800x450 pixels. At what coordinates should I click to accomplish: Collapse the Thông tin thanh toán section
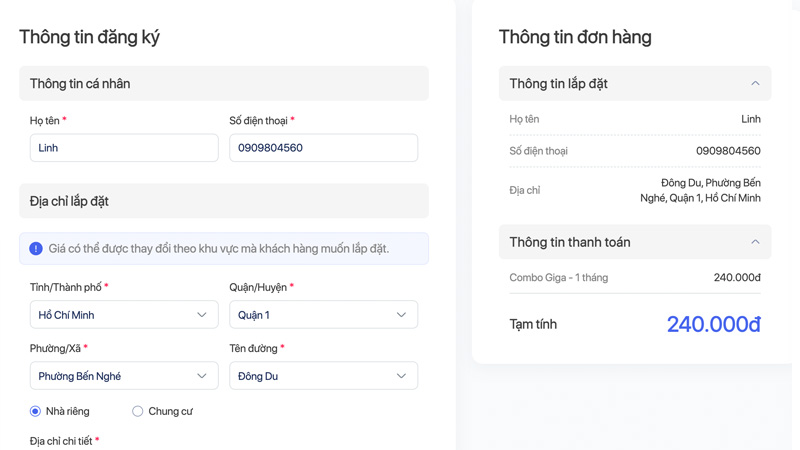click(755, 242)
